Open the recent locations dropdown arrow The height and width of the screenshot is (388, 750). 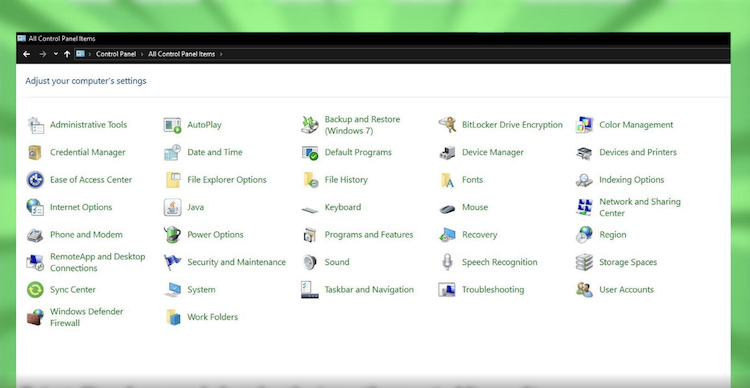pyautogui.click(x=55, y=54)
